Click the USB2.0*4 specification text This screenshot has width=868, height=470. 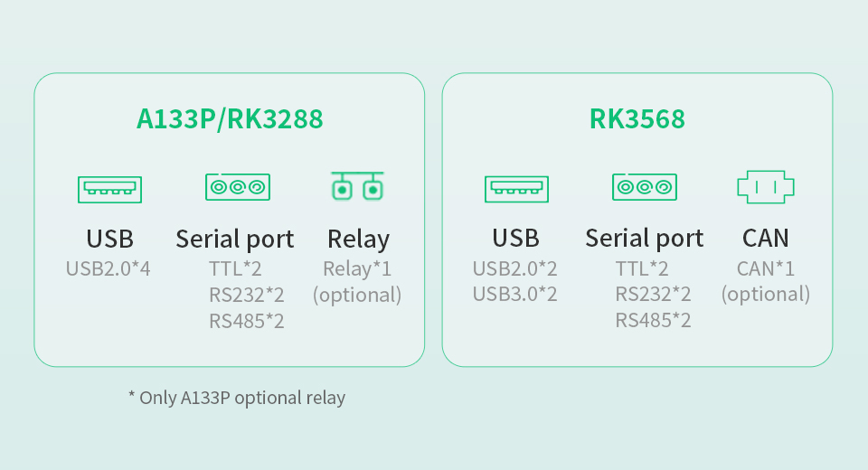click(x=108, y=268)
